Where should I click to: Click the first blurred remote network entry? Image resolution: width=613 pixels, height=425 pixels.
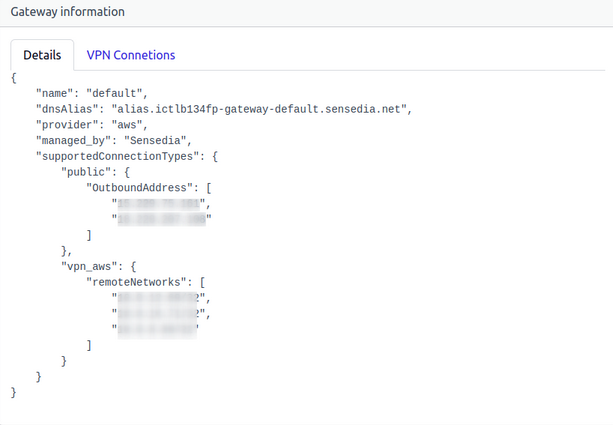tap(160, 298)
